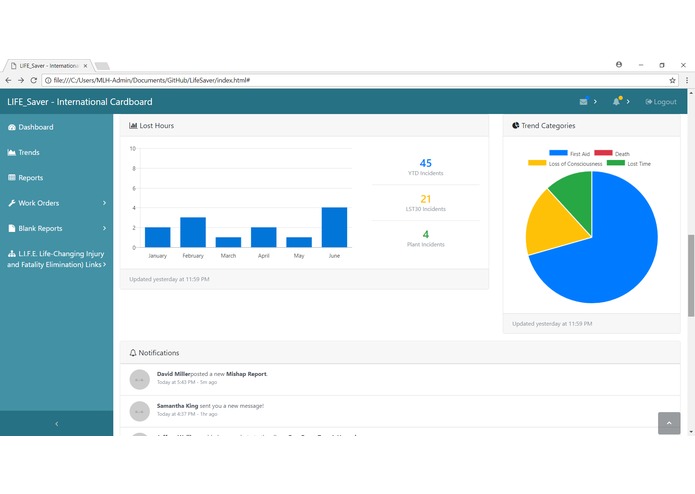Screen dimensions: 695x494
Task: Open the Trends menu item
Action: 57,152
